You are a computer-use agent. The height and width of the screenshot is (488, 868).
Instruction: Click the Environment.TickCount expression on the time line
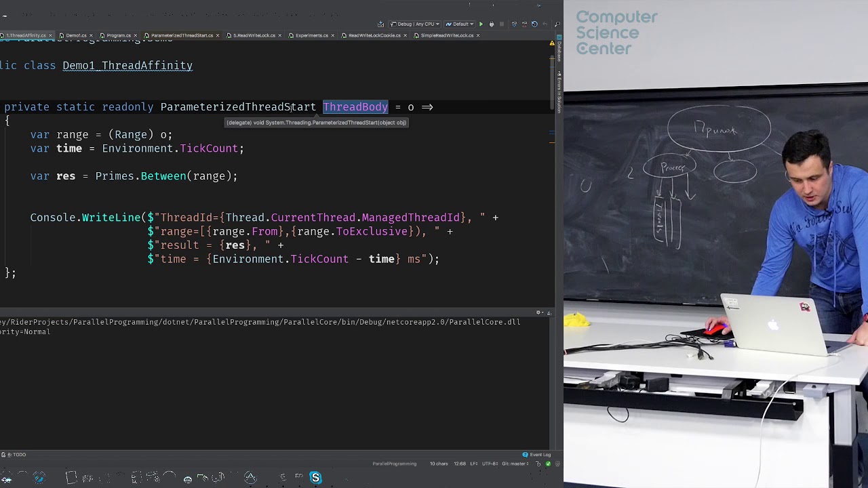pos(170,148)
